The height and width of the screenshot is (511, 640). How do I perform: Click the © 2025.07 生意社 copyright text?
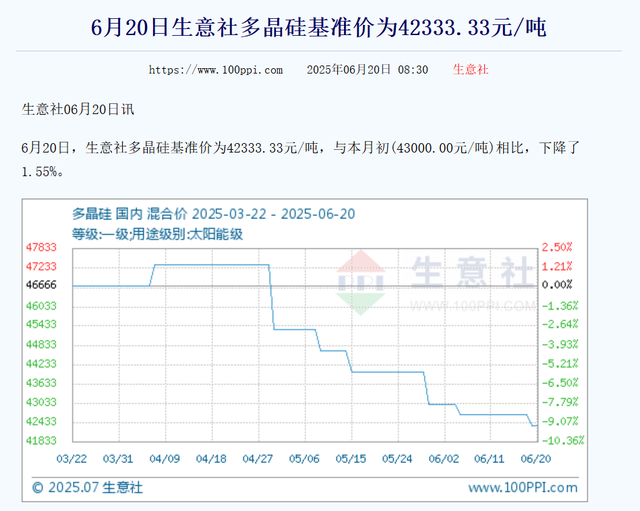[x=87, y=488]
